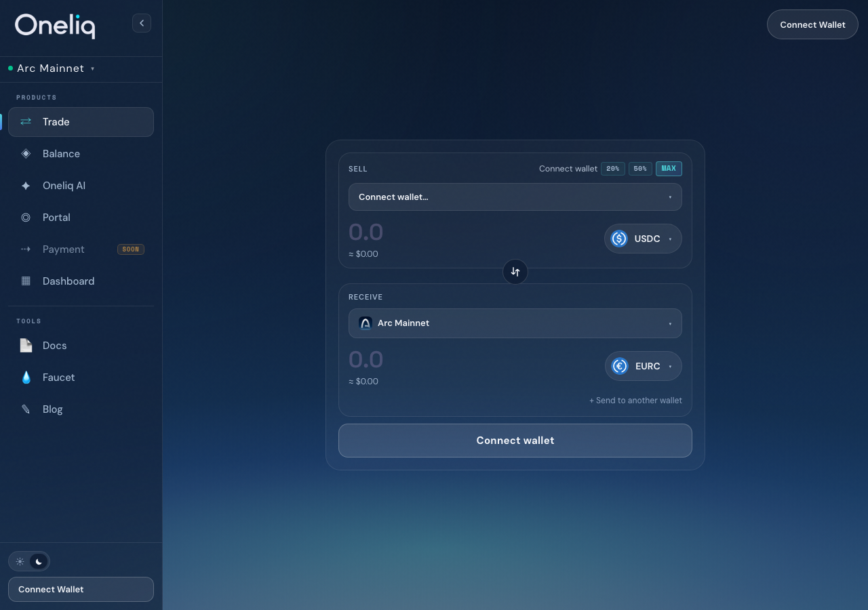Image resolution: width=868 pixels, height=610 pixels.
Task: Click the PRODUCTS section heading
Action: click(37, 98)
